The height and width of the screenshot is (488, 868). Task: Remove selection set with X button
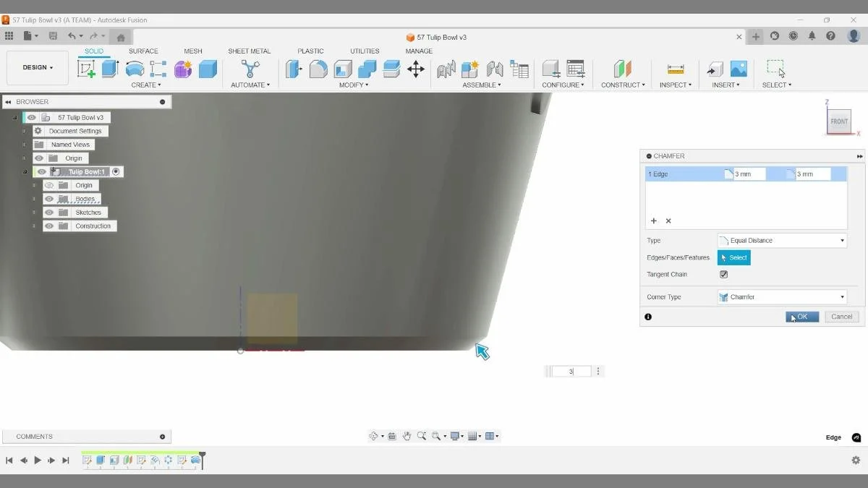click(668, 221)
